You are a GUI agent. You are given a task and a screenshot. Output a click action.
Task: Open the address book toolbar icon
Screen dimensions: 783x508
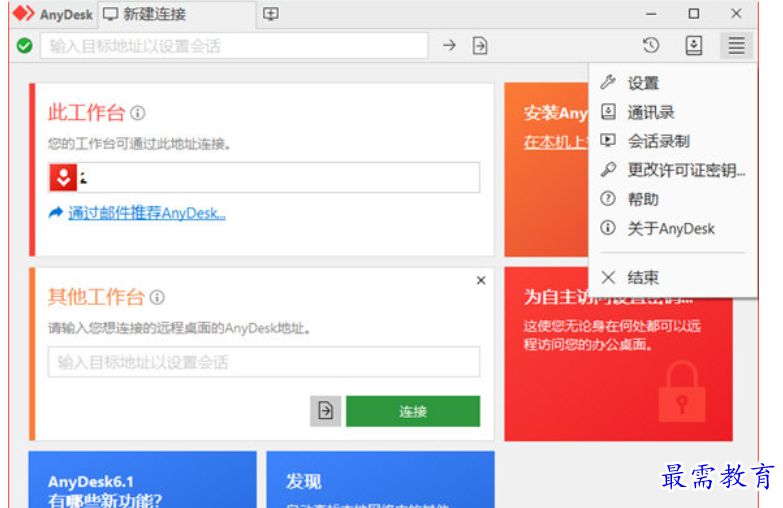[x=694, y=45]
